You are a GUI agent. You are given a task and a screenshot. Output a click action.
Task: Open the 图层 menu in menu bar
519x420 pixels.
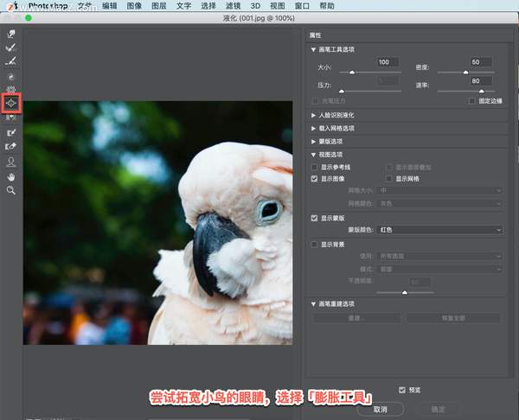click(x=158, y=5)
